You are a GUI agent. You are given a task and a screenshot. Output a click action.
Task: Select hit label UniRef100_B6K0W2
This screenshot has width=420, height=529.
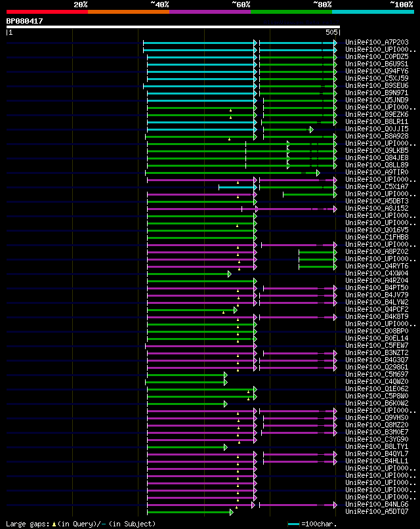point(377,403)
